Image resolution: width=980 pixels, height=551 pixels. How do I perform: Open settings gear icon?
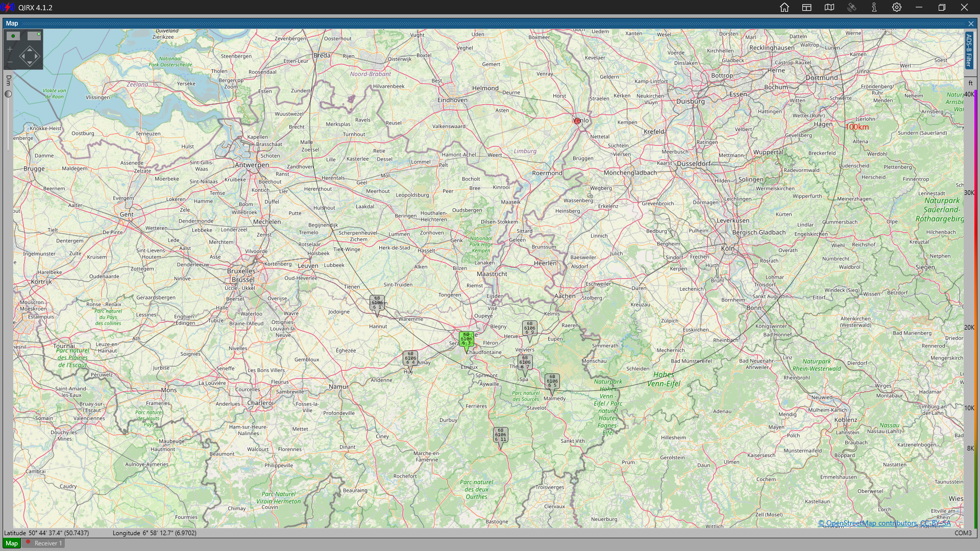point(897,7)
